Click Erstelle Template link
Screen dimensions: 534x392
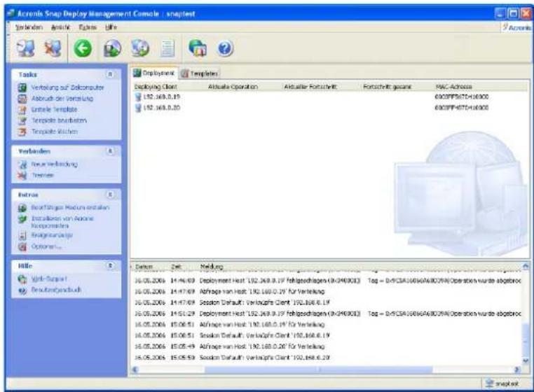coord(55,110)
